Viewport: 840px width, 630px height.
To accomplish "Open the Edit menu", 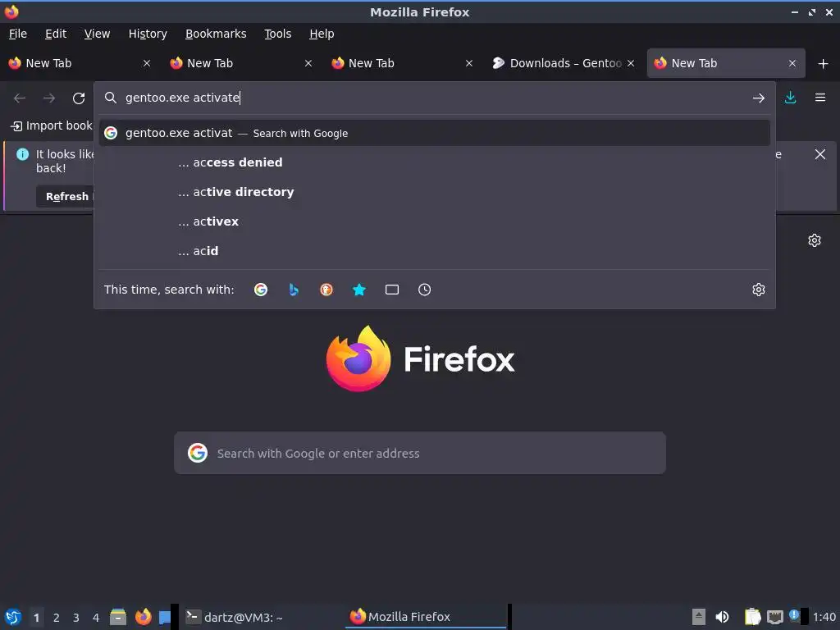I will pyautogui.click(x=56, y=34).
